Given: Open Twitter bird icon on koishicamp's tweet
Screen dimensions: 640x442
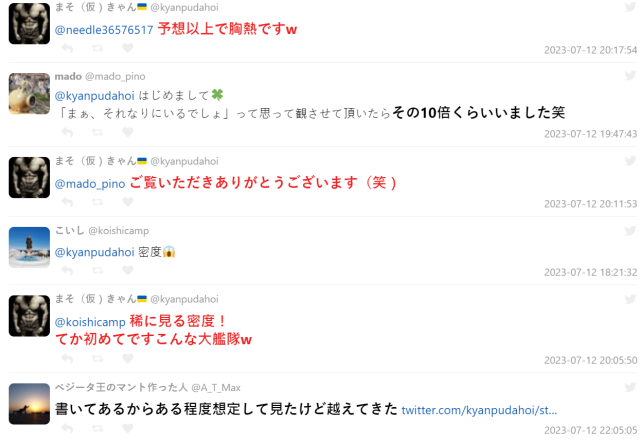Looking at the screenshot, I should (630, 231).
